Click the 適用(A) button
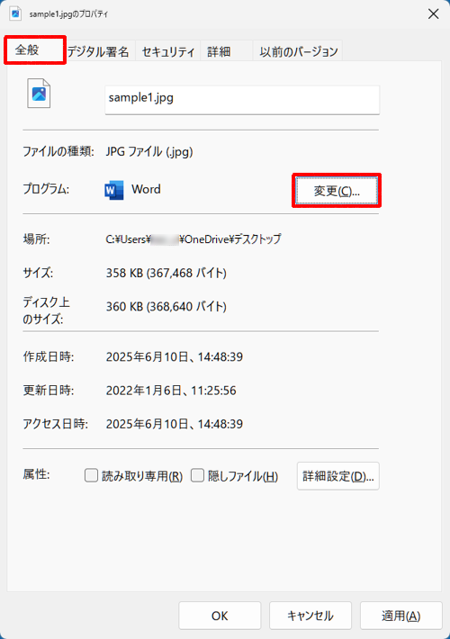The height and width of the screenshot is (639, 450). click(x=401, y=616)
